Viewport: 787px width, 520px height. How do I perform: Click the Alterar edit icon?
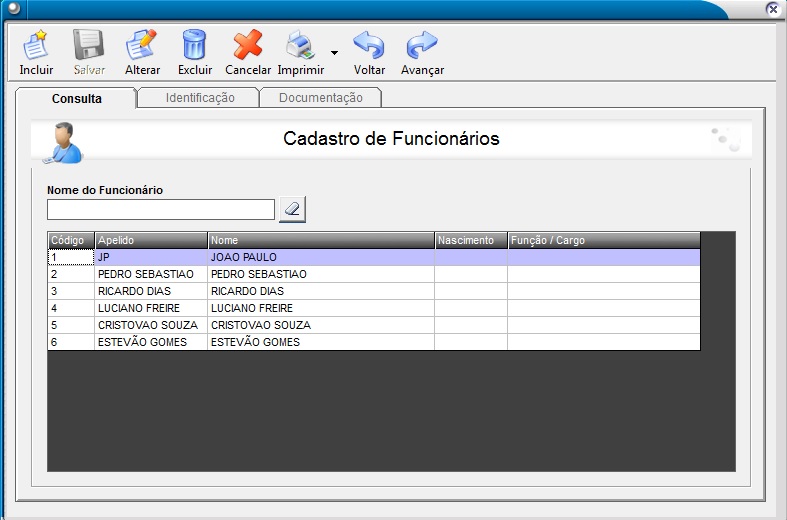click(142, 45)
